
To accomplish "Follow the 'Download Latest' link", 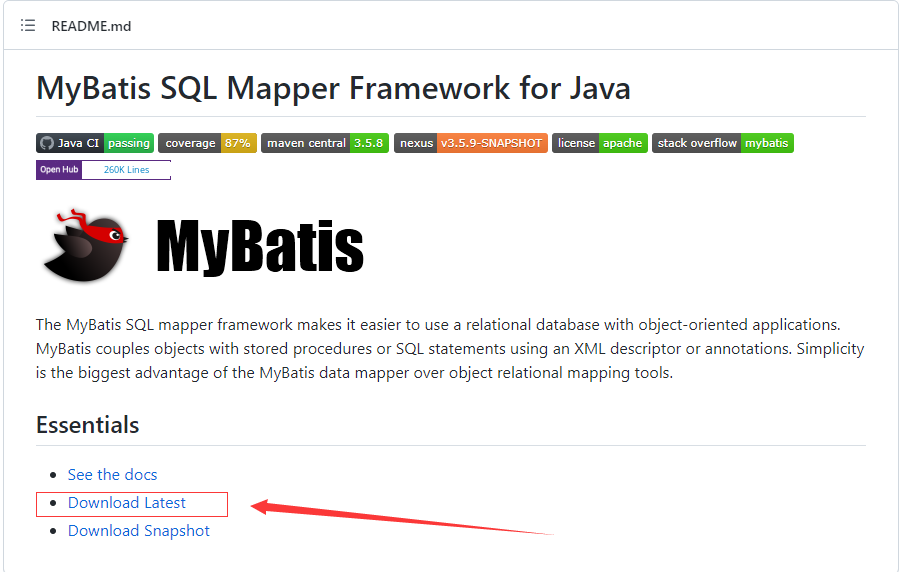I will click(127, 502).
